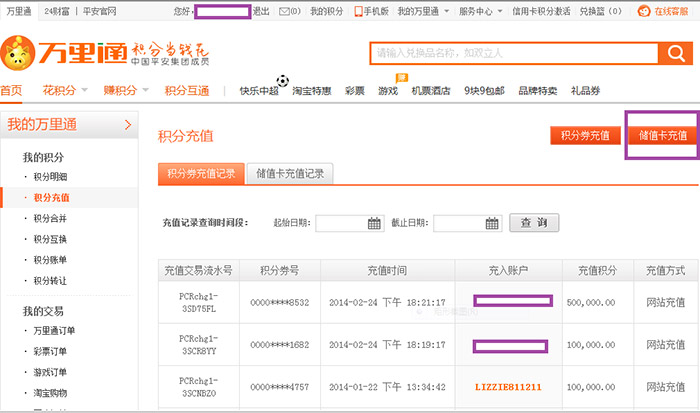
Task: Click transaction number PCRchg1-3SCR8YY
Action: point(199,345)
